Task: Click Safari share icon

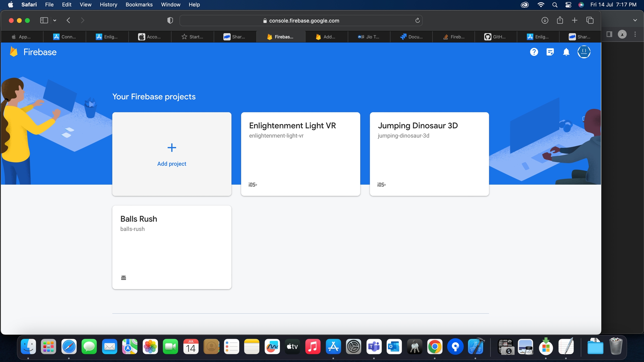Action: click(560, 20)
